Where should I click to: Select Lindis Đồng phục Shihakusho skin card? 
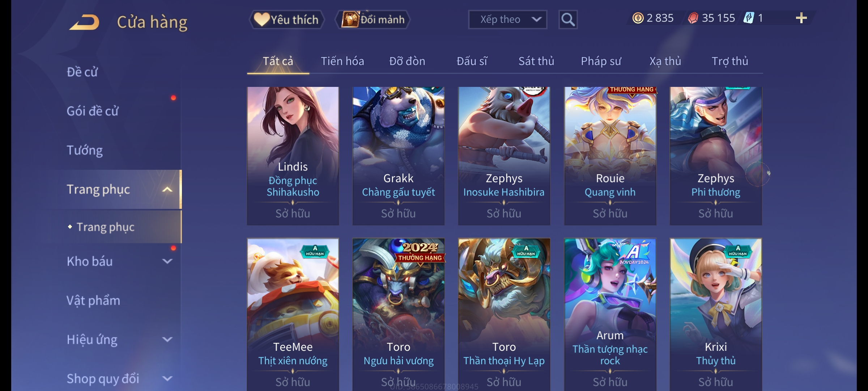[x=293, y=156]
